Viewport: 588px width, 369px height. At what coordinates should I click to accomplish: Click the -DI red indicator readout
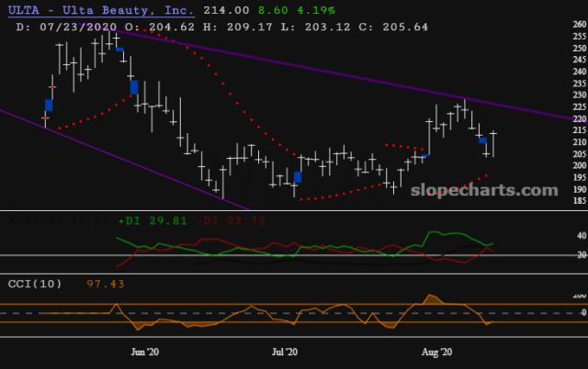[232, 221]
